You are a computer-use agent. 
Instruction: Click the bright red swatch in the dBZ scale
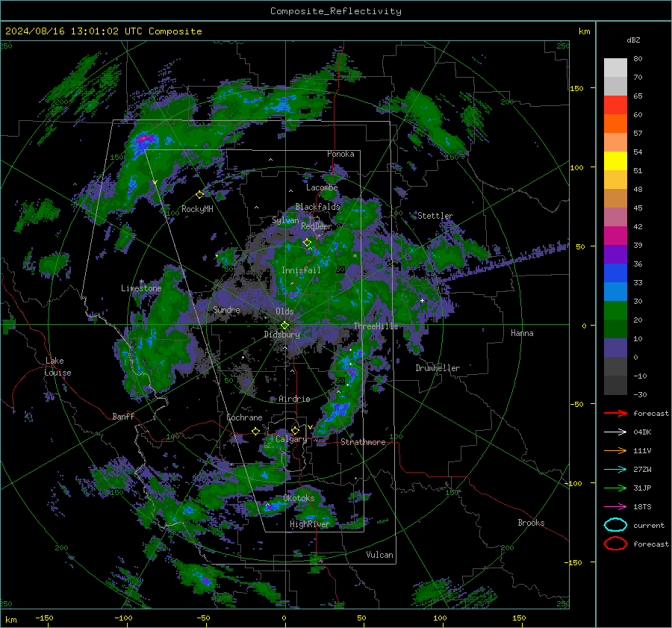tap(615, 105)
